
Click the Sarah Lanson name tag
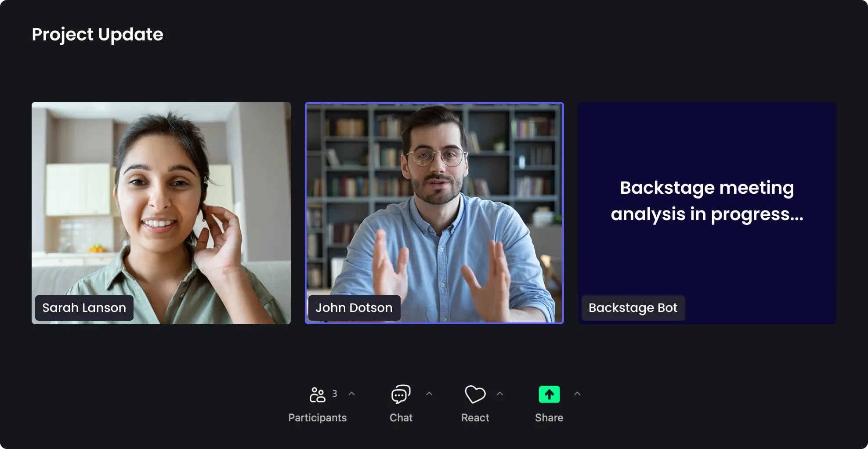pos(84,308)
